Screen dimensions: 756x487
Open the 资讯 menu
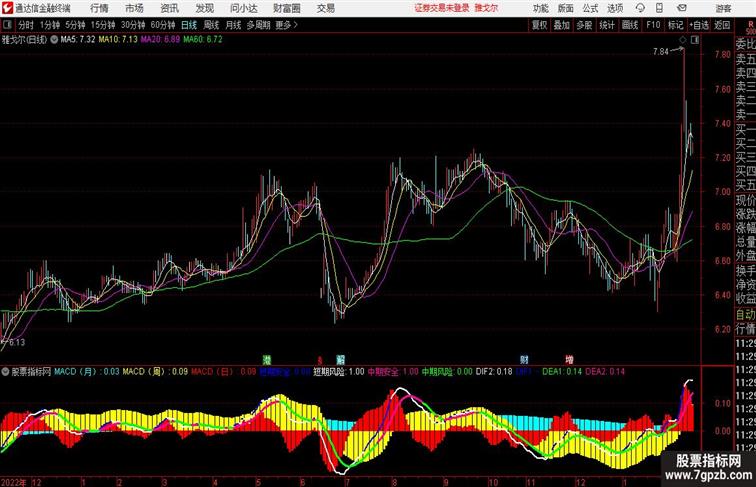point(169,8)
